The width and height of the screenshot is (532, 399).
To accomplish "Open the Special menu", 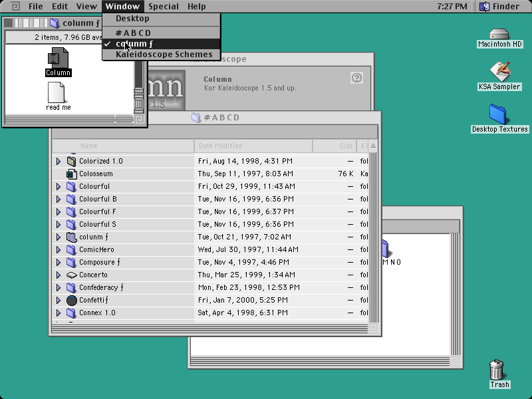I will pos(163,7).
